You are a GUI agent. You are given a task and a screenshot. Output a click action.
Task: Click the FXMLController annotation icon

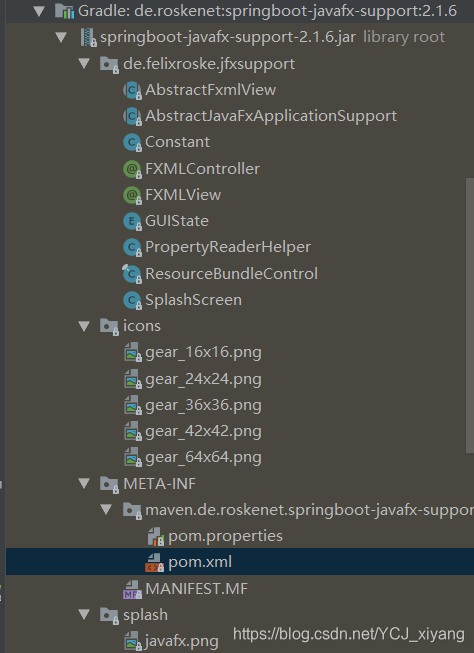click(x=132, y=169)
